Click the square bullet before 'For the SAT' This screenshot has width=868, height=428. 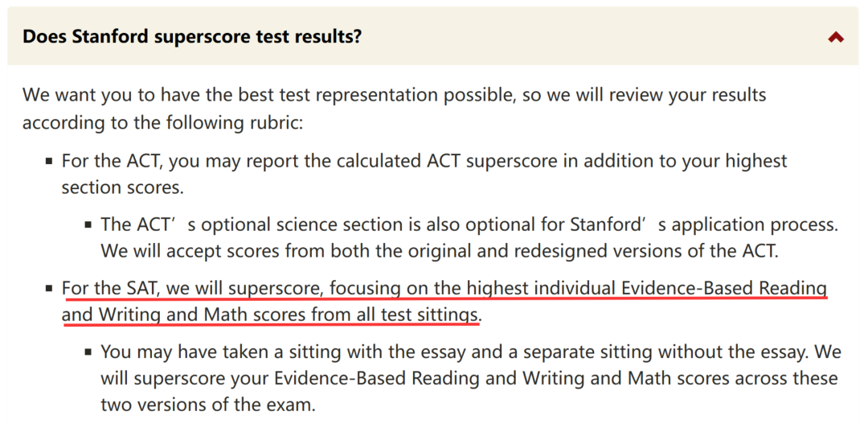click(50, 289)
